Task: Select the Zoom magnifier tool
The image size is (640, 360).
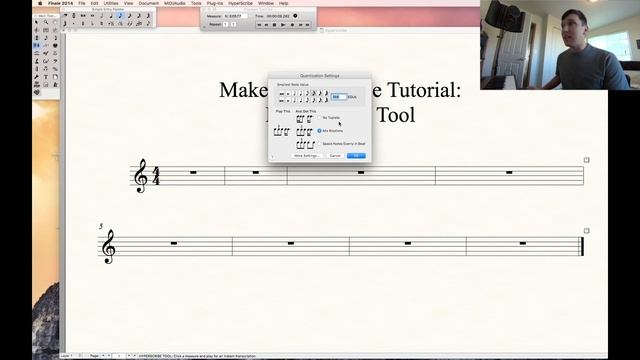Action: [46, 22]
